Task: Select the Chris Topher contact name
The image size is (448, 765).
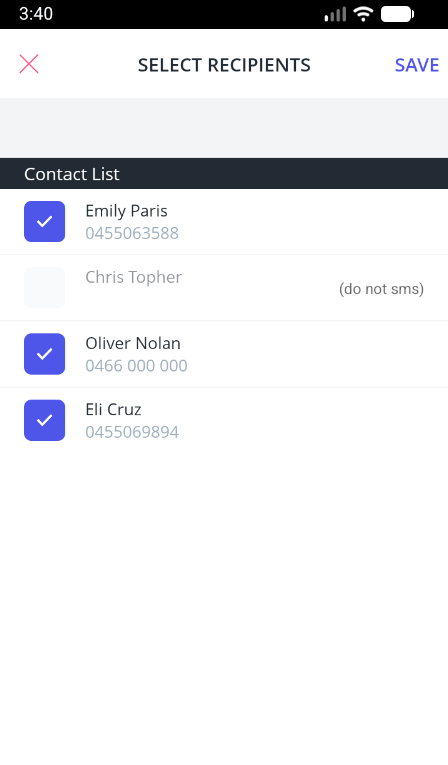Action: (x=133, y=277)
